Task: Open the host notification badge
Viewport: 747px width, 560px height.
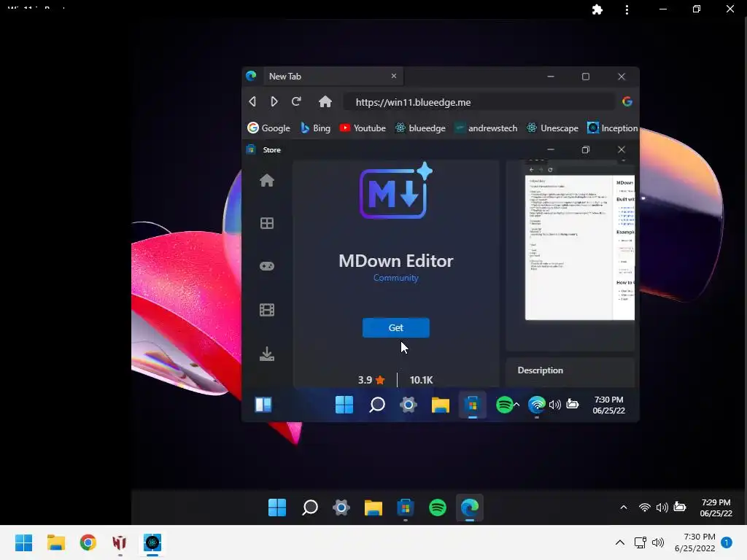Action: pos(727,542)
